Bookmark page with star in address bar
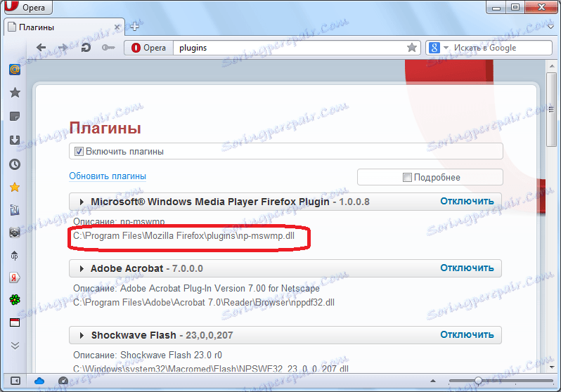Screen dimensions: 561x392 [412, 48]
